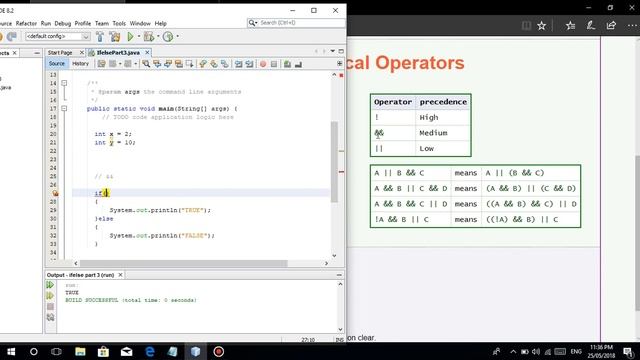Open Profile Project dropdown arrow
This screenshot has width=640, height=360.
point(178,36)
